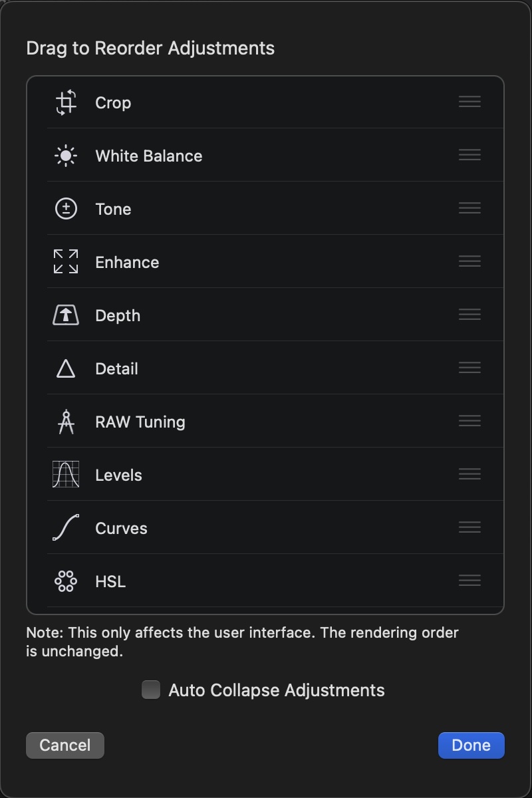The width and height of the screenshot is (532, 798).
Task: Enable Auto Collapse Adjustments checkbox
Action: coord(151,690)
